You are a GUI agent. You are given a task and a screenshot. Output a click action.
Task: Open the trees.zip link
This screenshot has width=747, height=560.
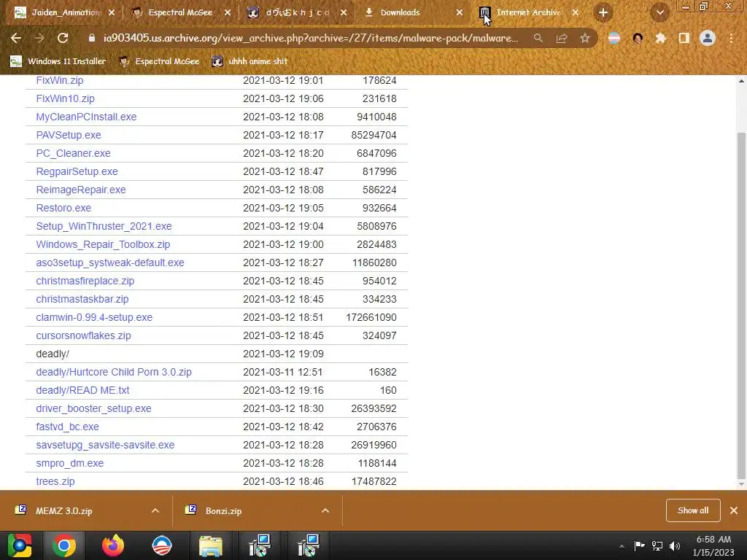(55, 481)
